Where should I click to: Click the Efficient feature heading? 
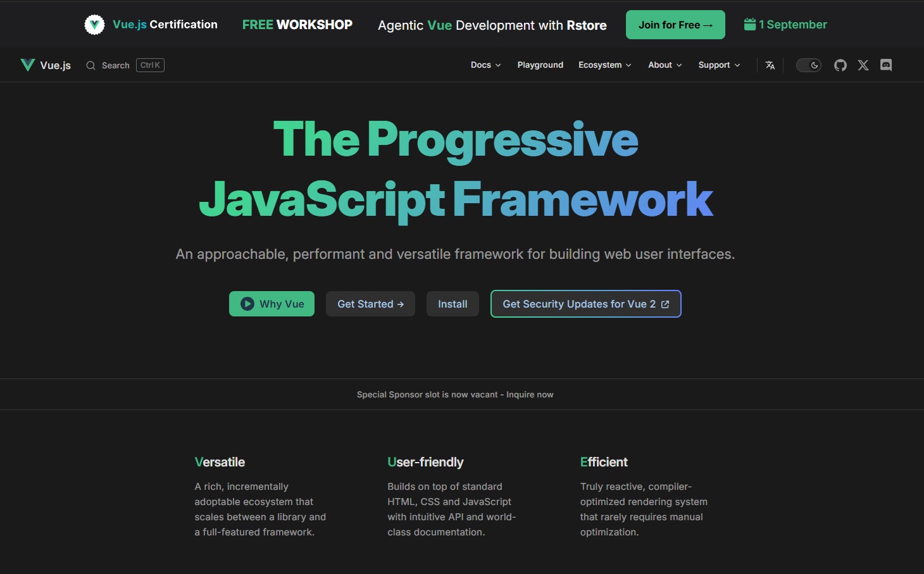(x=604, y=462)
